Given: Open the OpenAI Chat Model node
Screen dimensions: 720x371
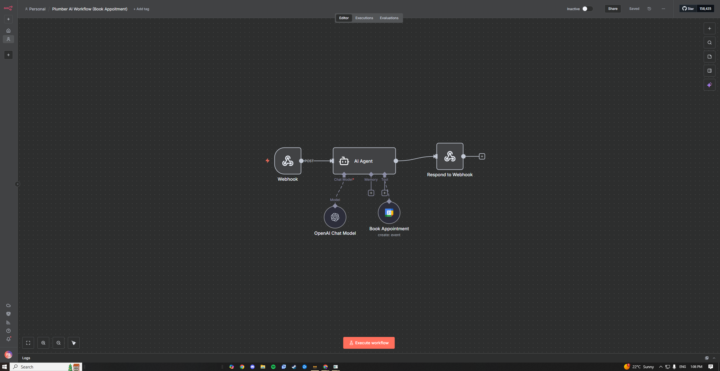Looking at the screenshot, I should pos(335,217).
